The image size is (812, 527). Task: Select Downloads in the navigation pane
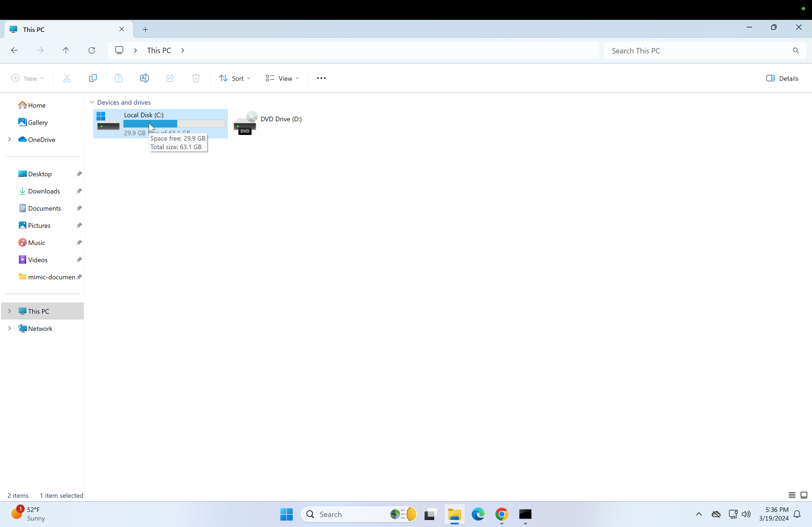tap(44, 191)
